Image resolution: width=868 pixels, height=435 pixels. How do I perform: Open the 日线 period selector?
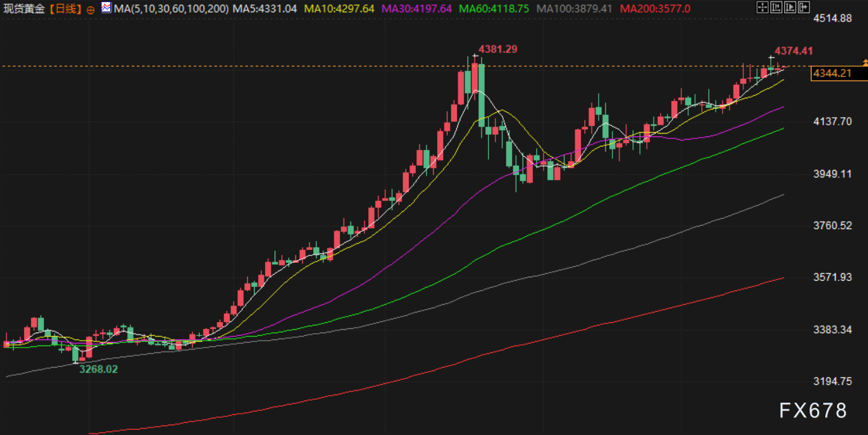[x=66, y=9]
